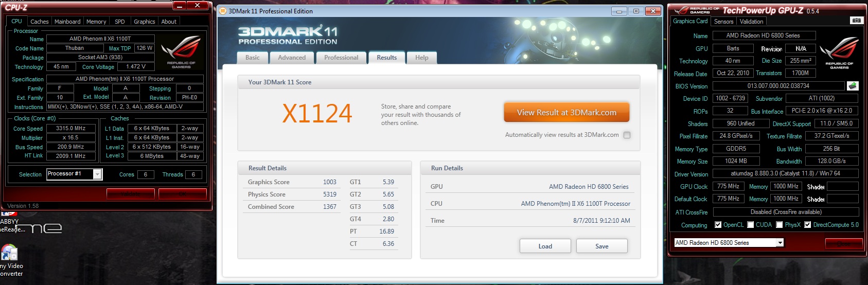Click the Memory Type value GDDR5
Screen dimensions: 868x285
736,149
